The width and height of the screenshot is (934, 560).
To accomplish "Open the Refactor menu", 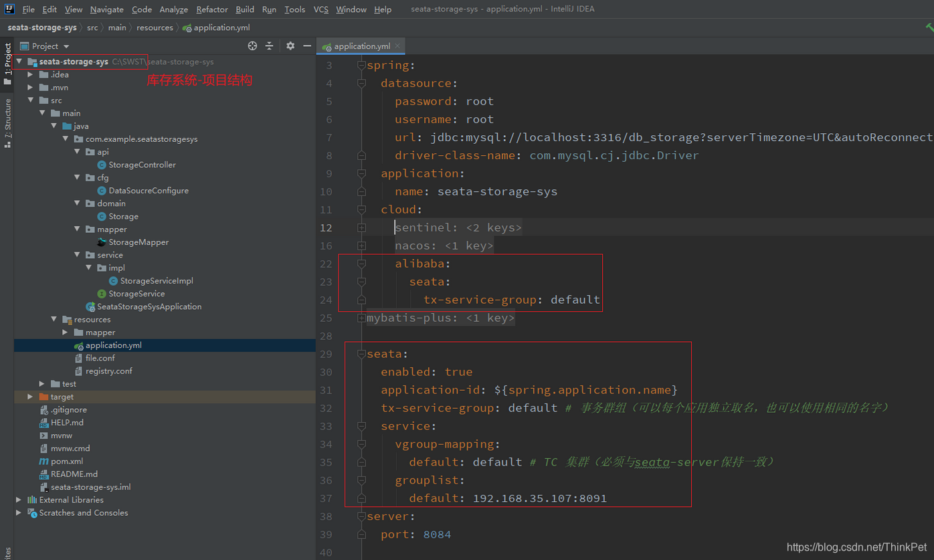I will coord(212,9).
